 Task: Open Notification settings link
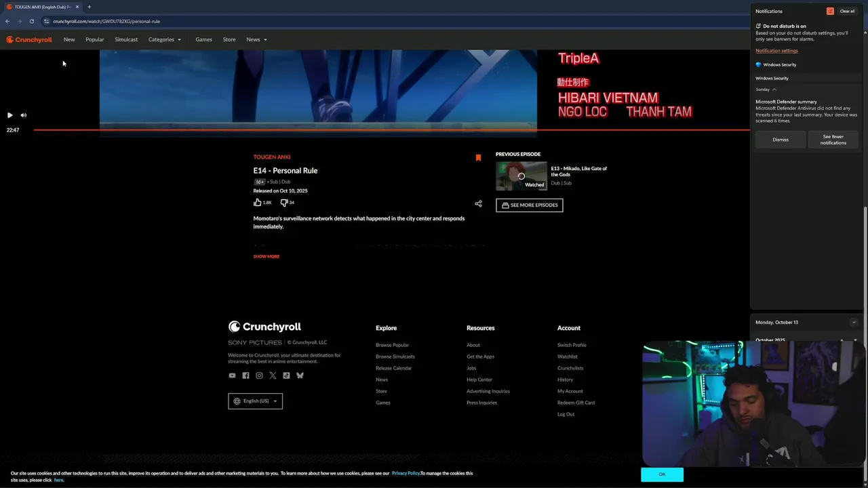(776, 51)
